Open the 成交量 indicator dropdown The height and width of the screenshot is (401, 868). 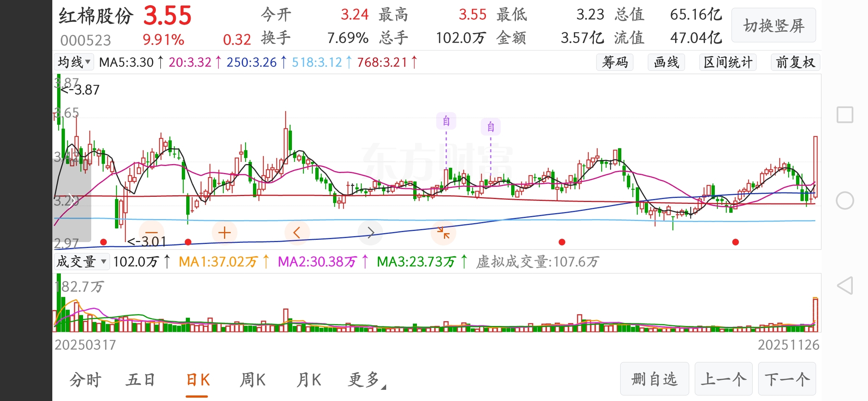(x=82, y=262)
